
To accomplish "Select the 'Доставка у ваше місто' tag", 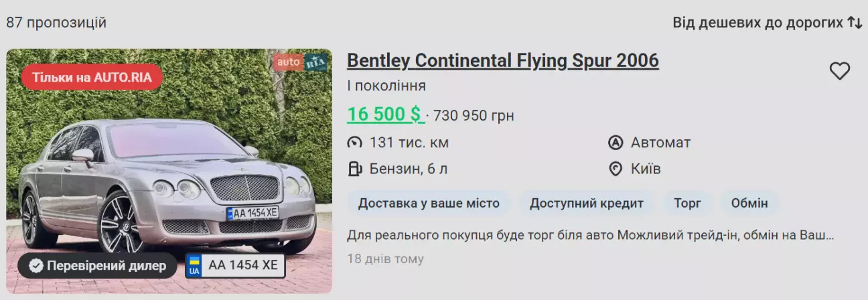I will (x=429, y=203).
